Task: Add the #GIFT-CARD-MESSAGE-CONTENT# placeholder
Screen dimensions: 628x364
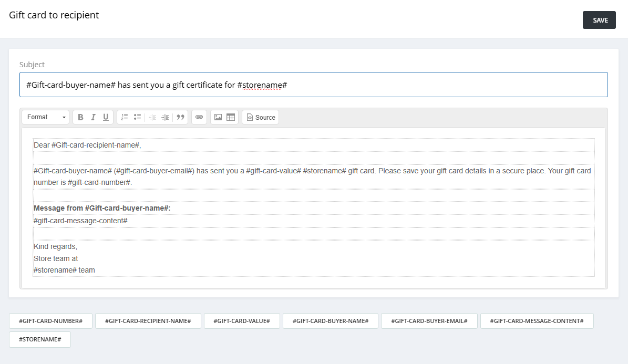Action: click(x=537, y=321)
